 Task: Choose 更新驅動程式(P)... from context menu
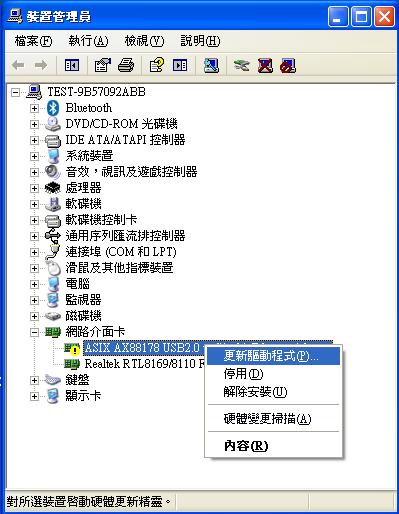pyautogui.click(x=273, y=356)
